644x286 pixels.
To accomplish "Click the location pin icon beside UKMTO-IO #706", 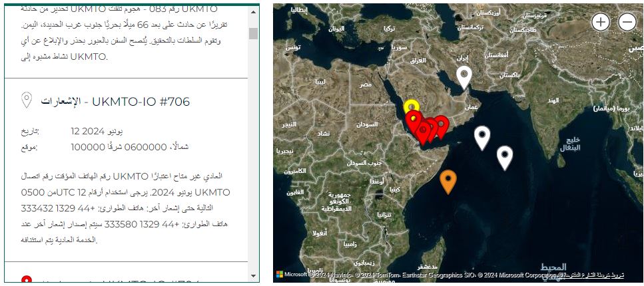I will coord(27,100).
